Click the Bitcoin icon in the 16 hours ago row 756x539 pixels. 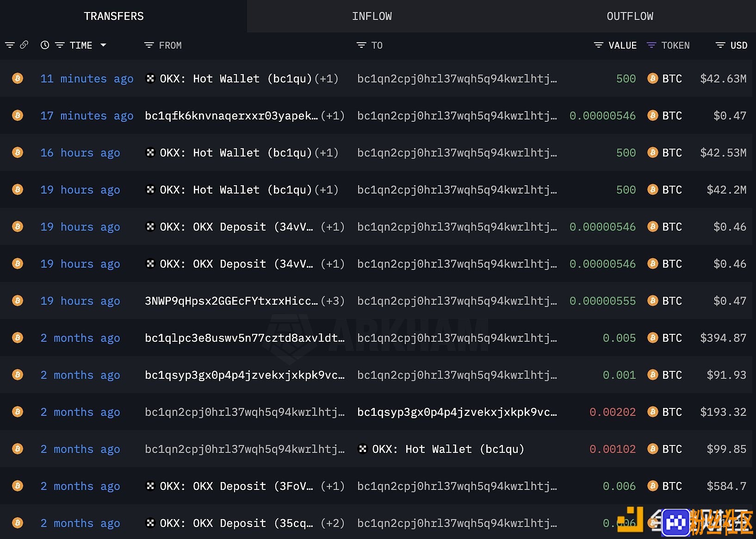(18, 152)
